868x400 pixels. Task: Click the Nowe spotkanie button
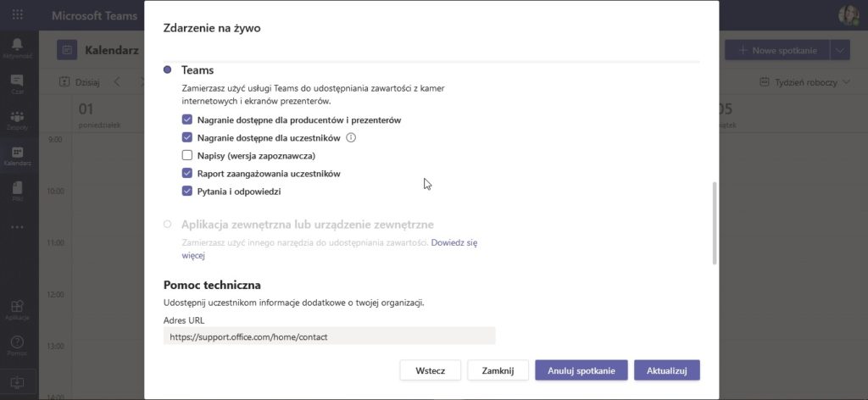coord(777,50)
